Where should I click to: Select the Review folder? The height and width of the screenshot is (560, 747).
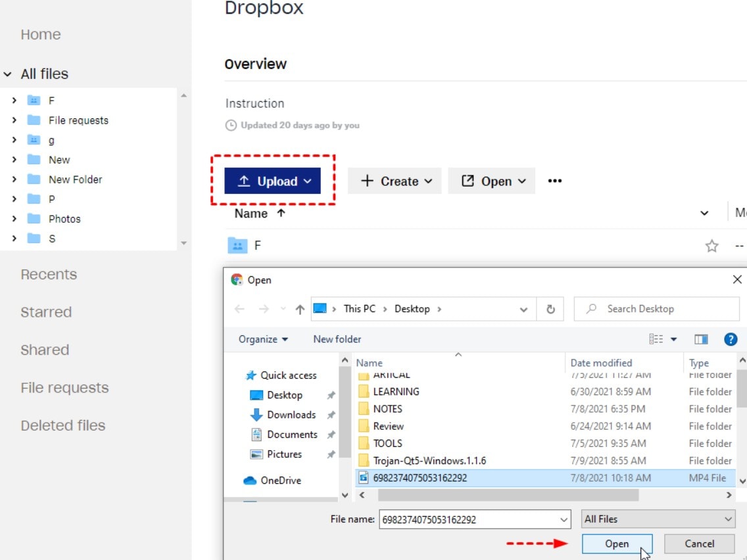[388, 426]
